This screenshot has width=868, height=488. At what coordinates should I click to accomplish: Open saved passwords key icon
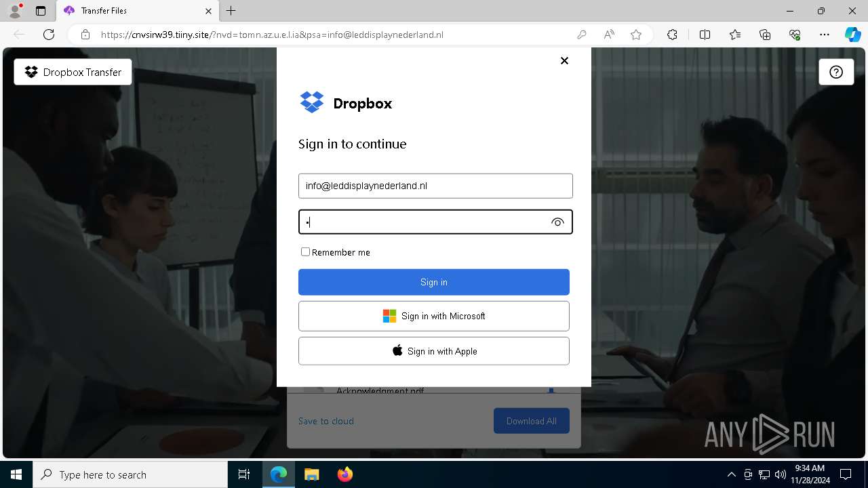pos(582,35)
